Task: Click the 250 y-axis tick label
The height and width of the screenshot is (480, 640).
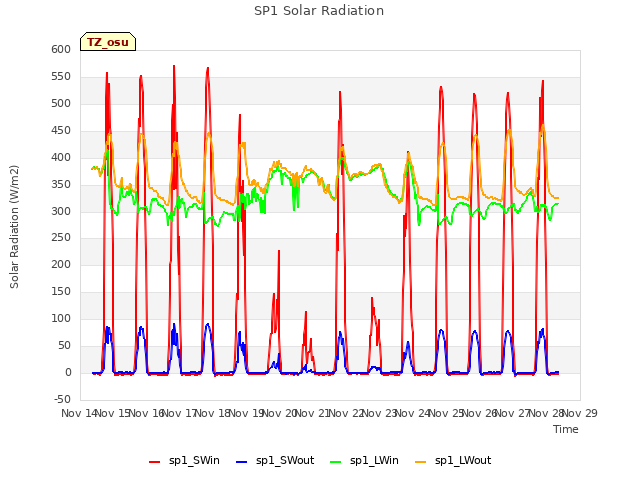Action: pyautogui.click(x=61, y=238)
